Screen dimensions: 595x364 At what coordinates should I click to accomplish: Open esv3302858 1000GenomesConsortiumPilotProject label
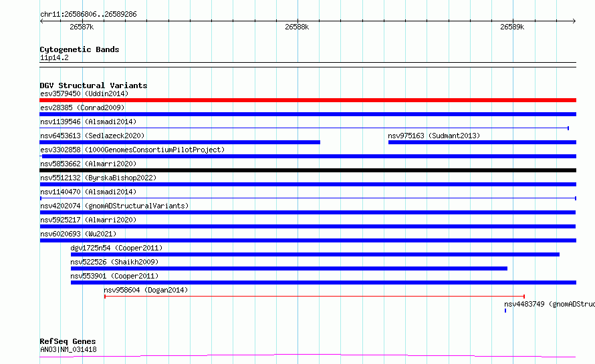132,150
